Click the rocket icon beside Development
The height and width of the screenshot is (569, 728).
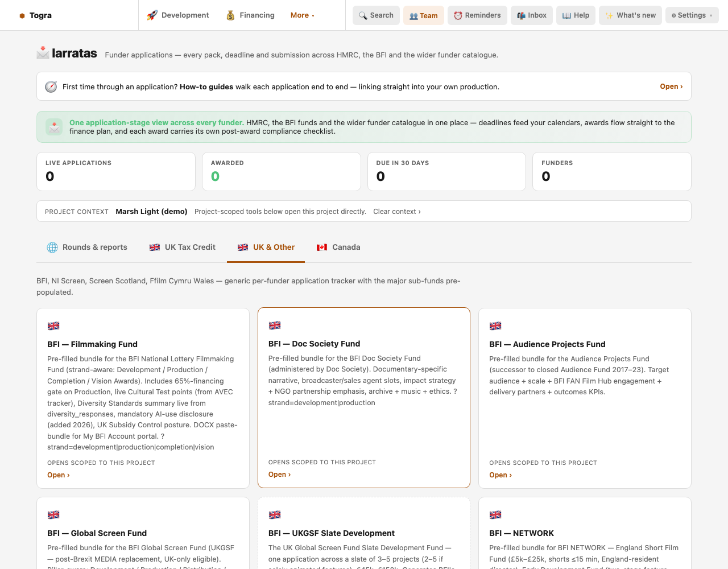152,15
